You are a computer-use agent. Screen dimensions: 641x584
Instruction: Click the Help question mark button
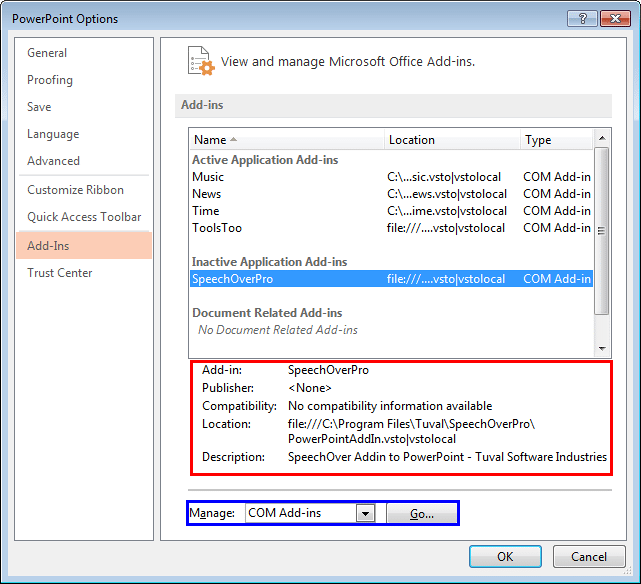pos(582,18)
